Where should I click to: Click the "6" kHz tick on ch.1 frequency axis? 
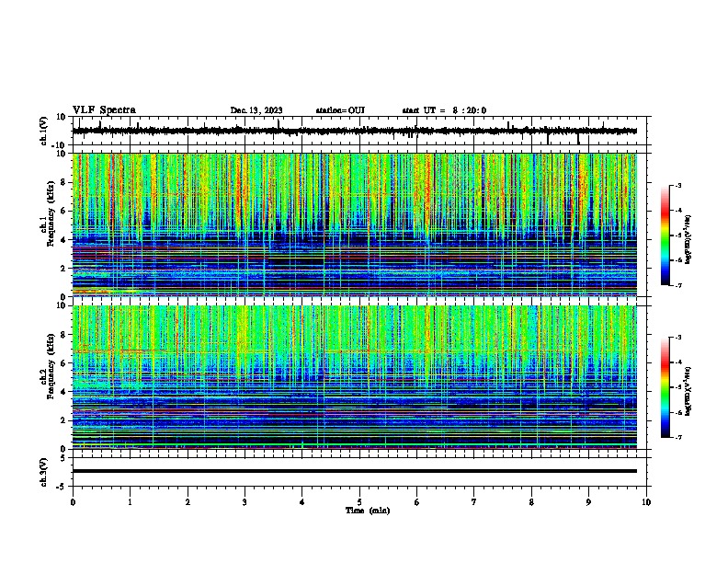(x=63, y=211)
